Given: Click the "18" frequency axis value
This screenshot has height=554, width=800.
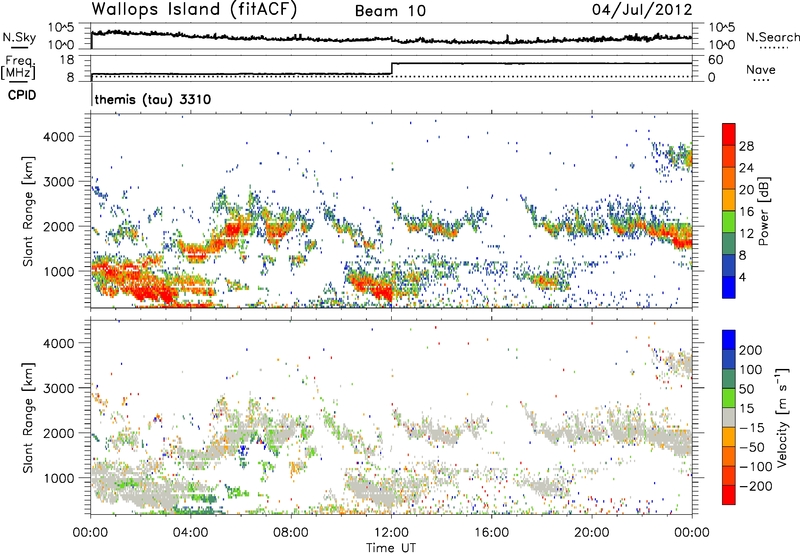Looking at the screenshot, I should [67, 60].
